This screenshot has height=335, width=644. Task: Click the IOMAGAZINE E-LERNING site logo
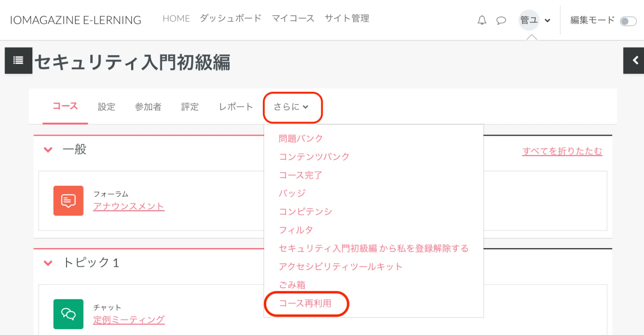click(76, 20)
